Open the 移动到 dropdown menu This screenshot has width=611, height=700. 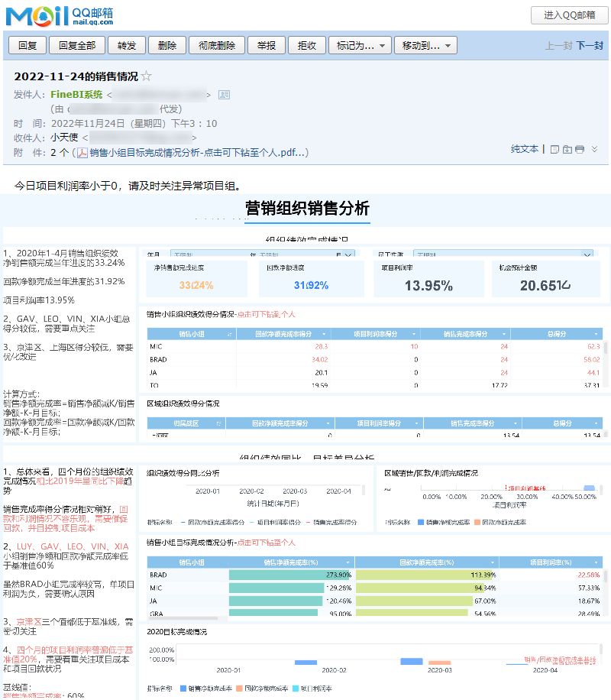click(x=425, y=46)
